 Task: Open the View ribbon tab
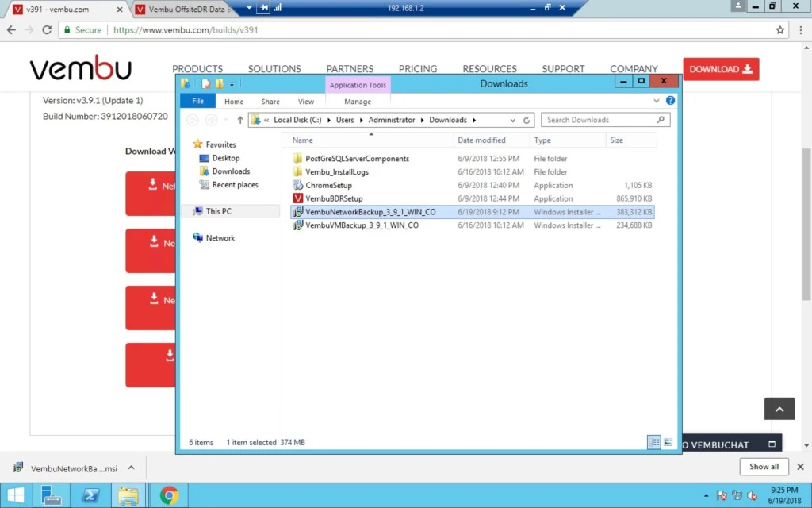coord(305,102)
